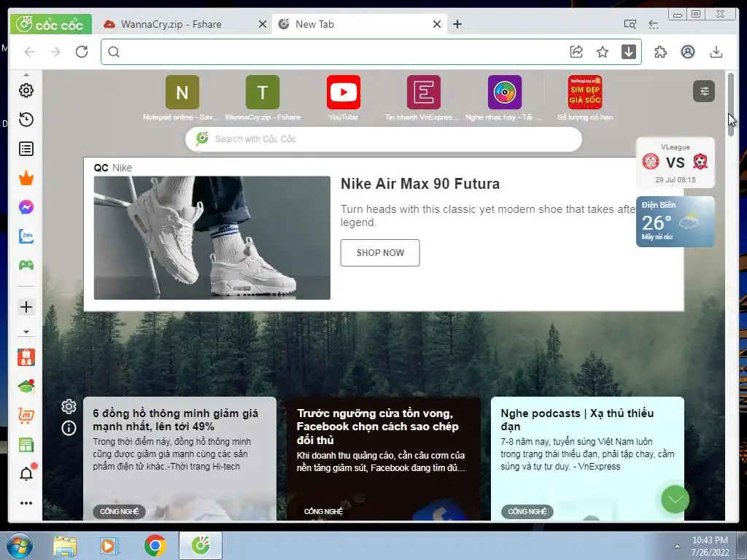Open new tab customization sliders button

point(704,91)
